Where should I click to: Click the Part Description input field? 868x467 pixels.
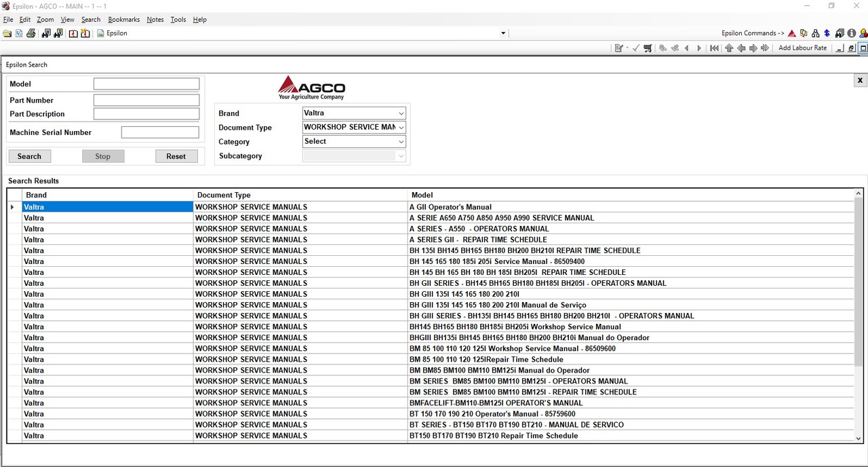coord(146,114)
